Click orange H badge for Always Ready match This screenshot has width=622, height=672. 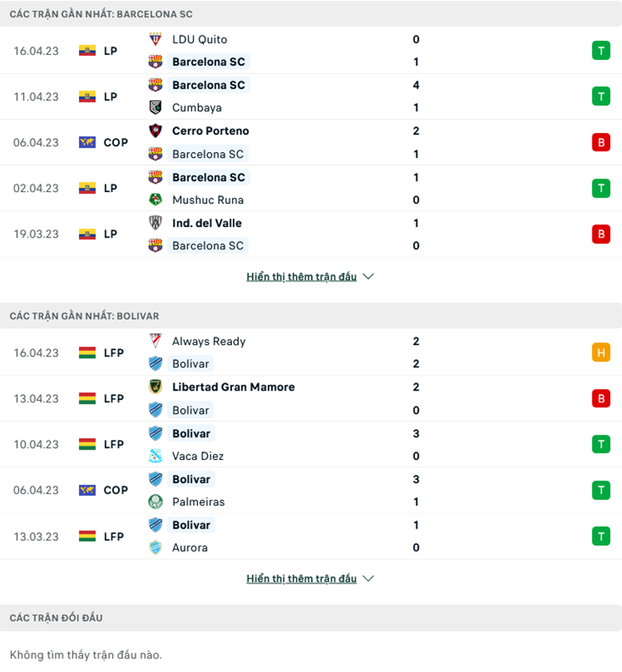(x=600, y=352)
